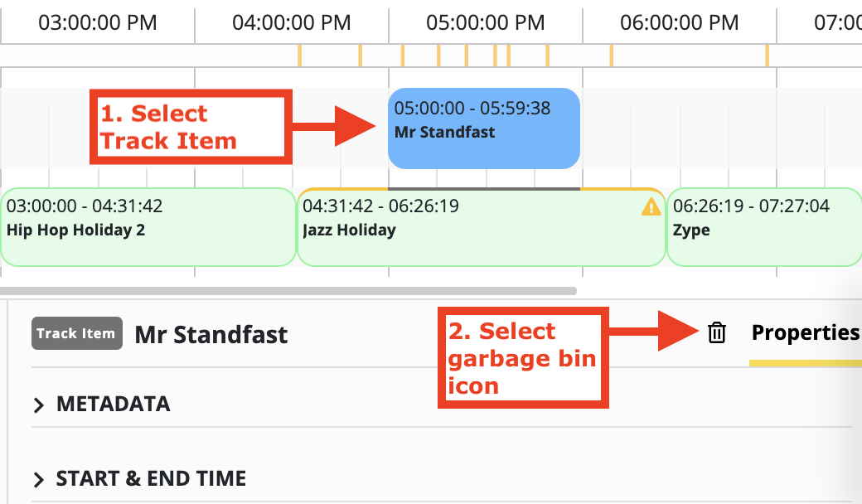The height and width of the screenshot is (504, 862).
Task: Click the 05:00:00 PM time ruler label
Action: pos(486,22)
